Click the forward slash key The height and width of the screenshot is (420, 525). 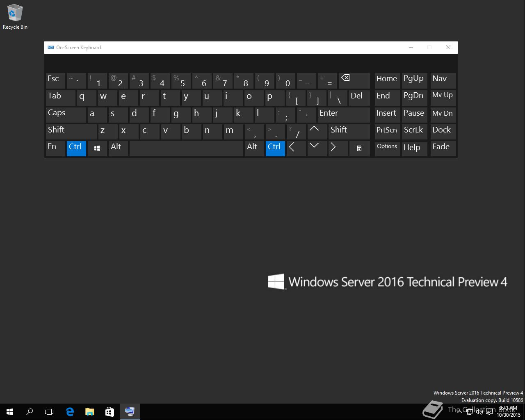[x=296, y=132]
